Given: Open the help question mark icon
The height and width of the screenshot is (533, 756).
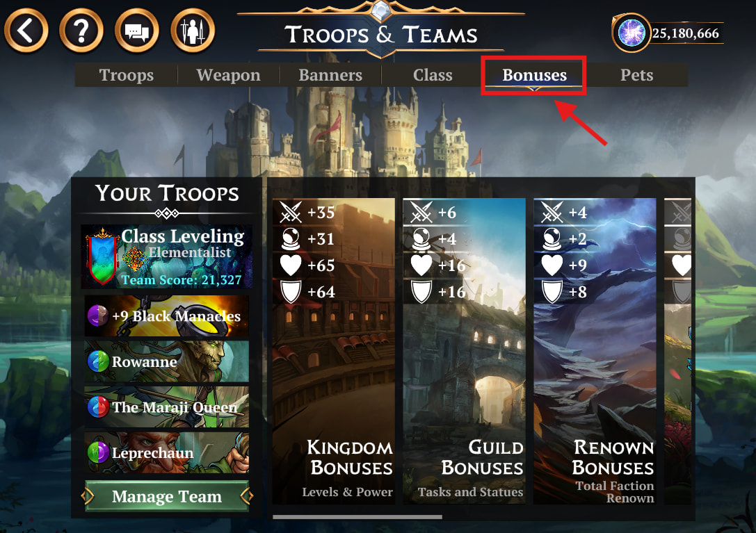Looking at the screenshot, I should pos(81,31).
